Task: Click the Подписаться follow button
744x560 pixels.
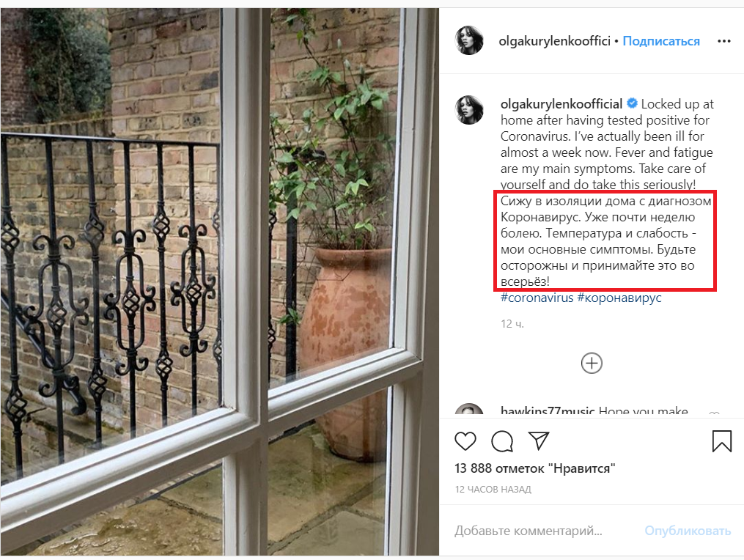Action: [661, 41]
